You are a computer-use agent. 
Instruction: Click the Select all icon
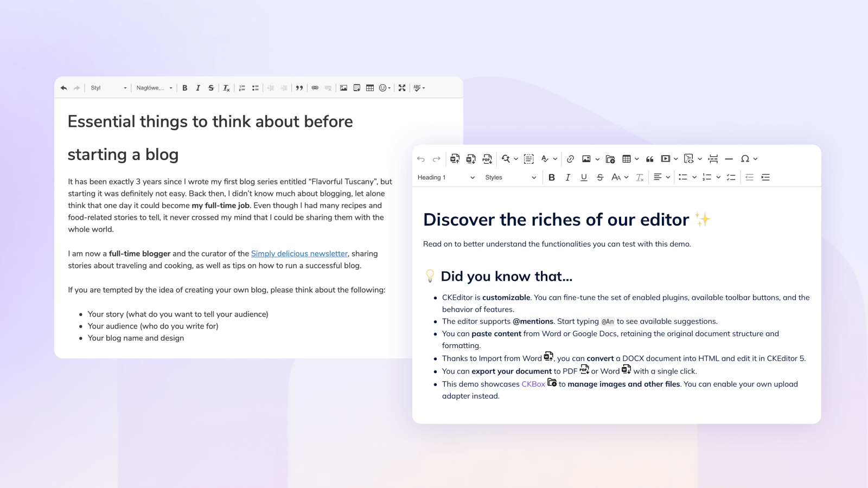click(x=529, y=159)
